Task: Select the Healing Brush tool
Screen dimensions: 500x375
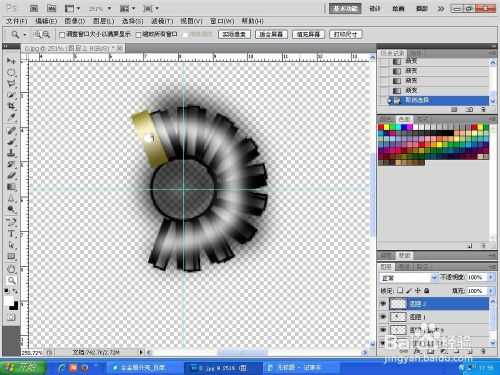Action: 11,130
